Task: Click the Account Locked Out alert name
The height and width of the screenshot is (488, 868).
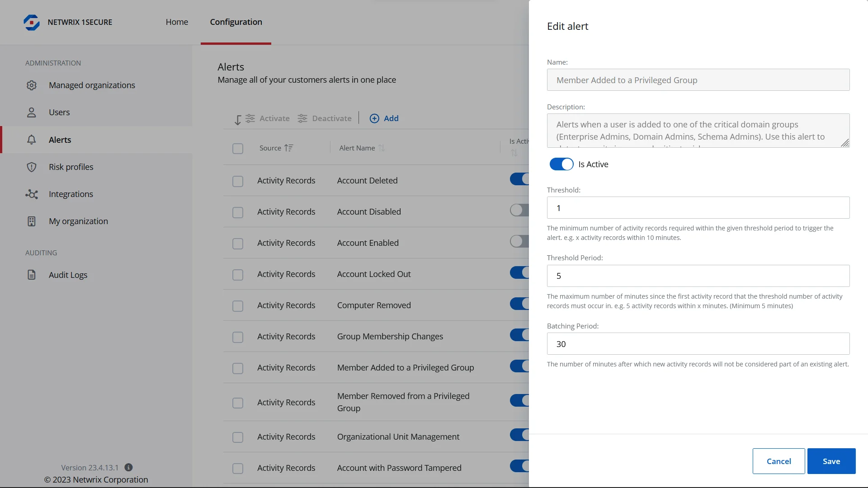Action: pos(374,274)
